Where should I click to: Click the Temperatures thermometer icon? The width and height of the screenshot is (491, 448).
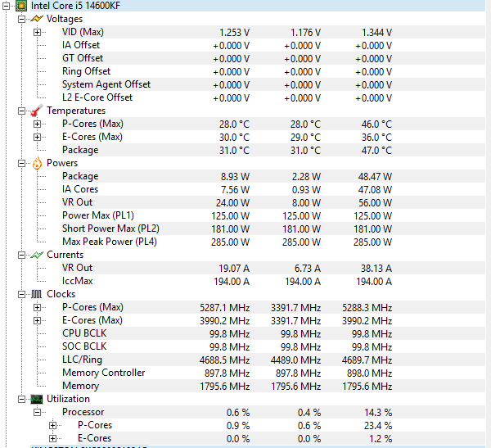[x=37, y=111]
